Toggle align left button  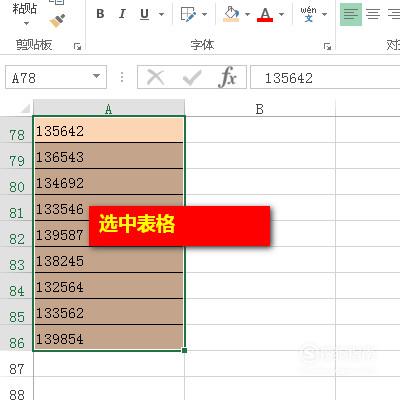point(351,14)
